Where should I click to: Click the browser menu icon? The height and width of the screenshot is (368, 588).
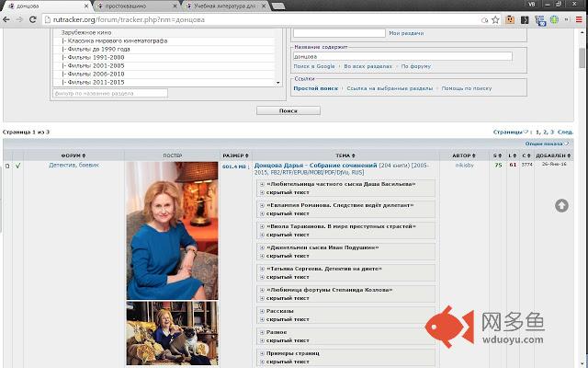pos(578,21)
